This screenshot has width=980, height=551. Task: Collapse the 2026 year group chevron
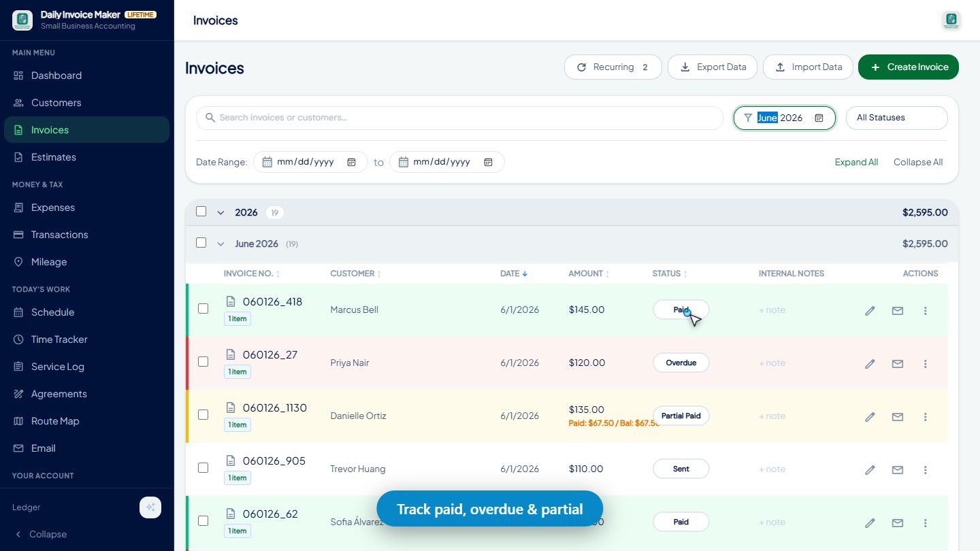(220, 213)
